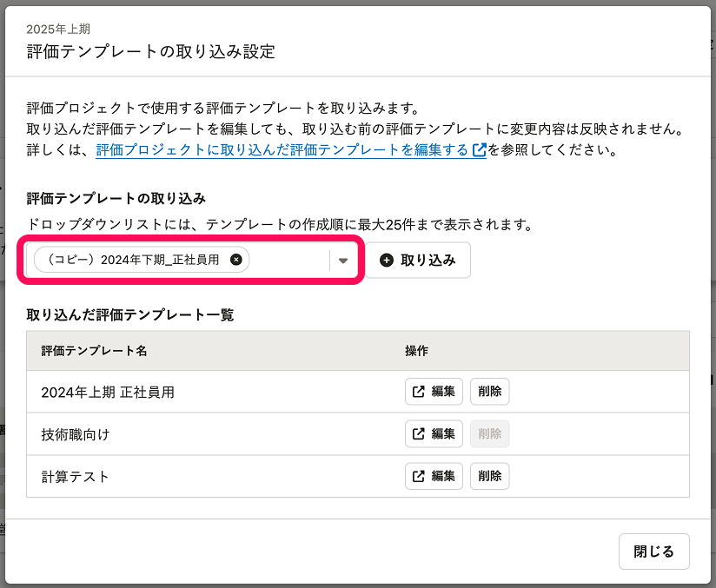Click the 評価テンプレートの取り込み設定 dialog title

[x=150, y=52]
